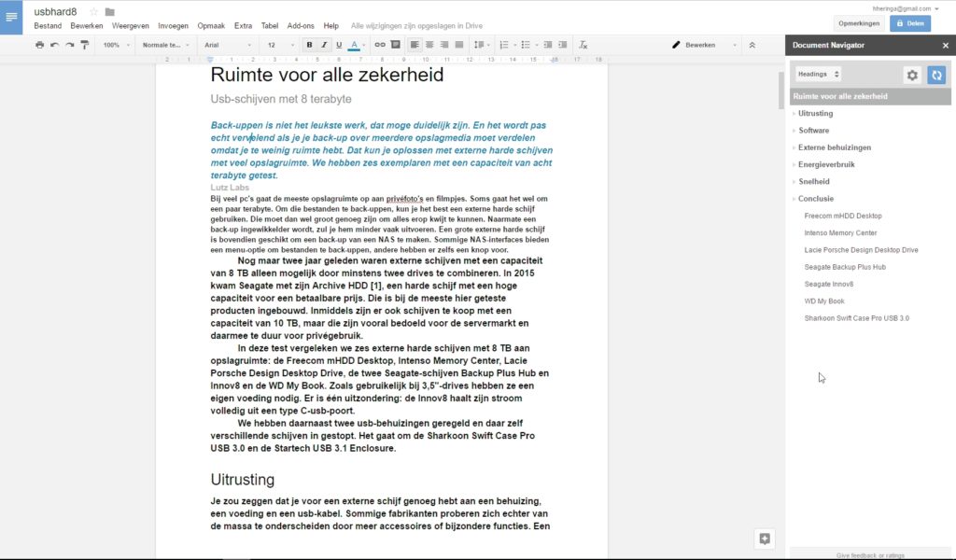956x560 pixels.
Task: Refresh the Document Navigator headings list
Action: click(936, 75)
